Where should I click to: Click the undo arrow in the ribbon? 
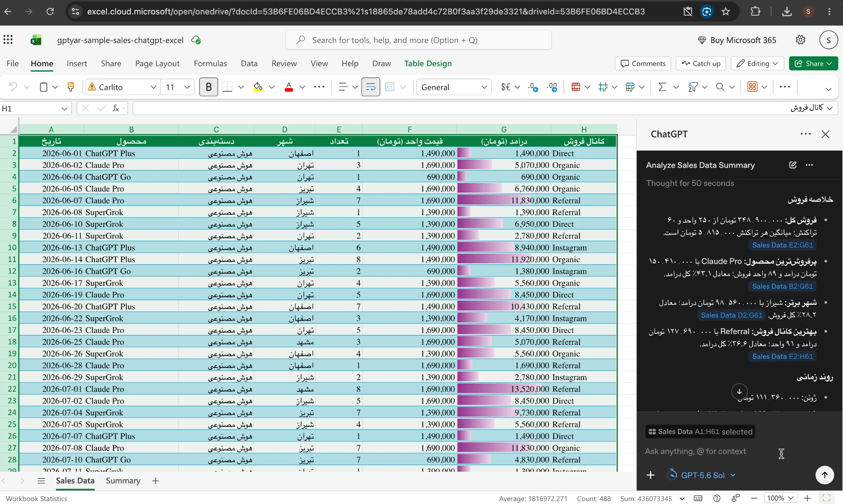pos(13,87)
